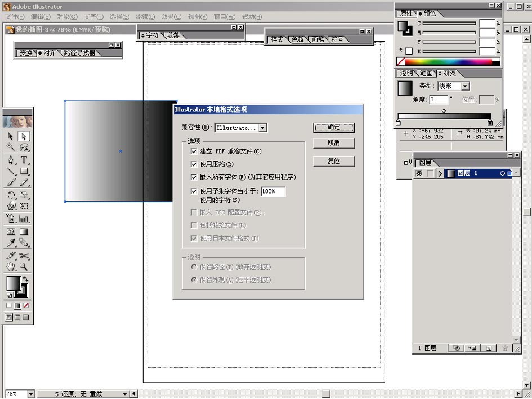
Task: Select the Paintbrush tool
Action: (11, 182)
